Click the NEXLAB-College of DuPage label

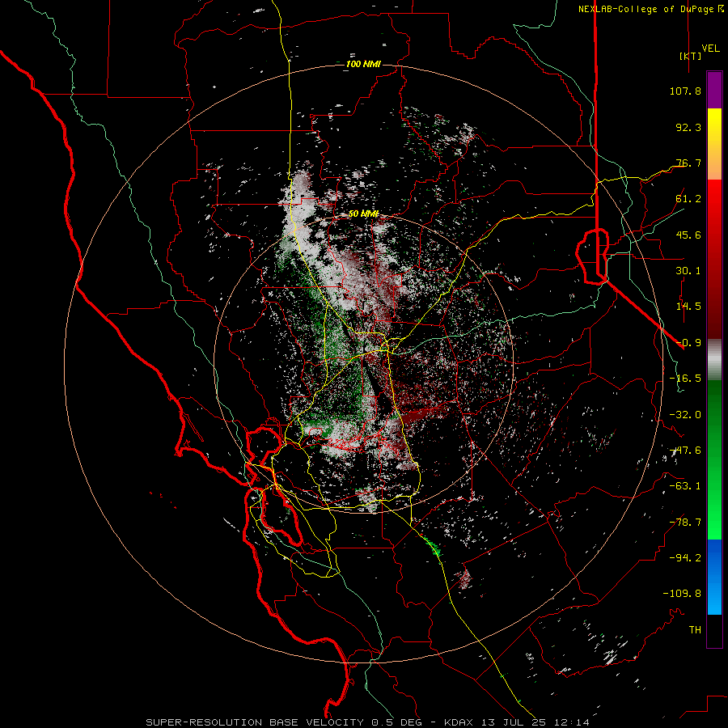(x=651, y=9)
